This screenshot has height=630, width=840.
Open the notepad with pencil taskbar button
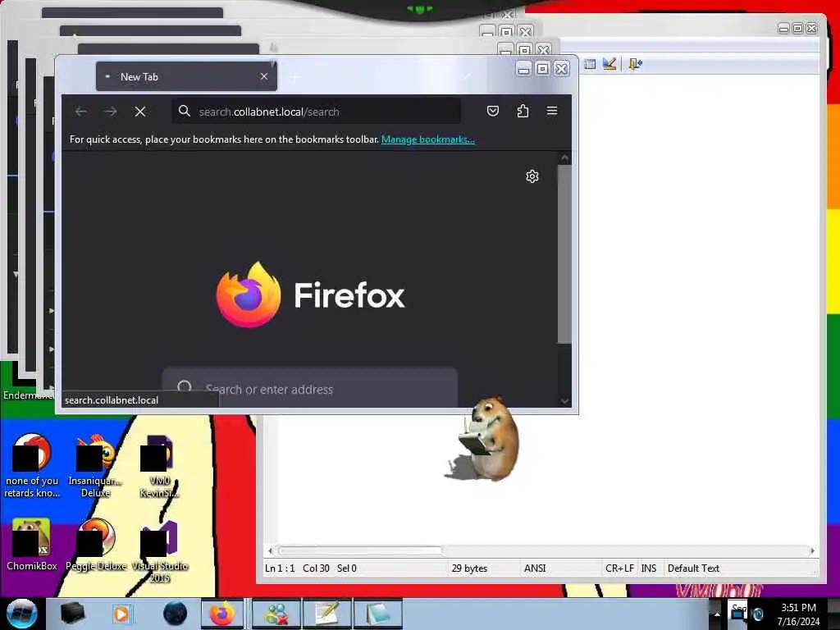coord(327,614)
